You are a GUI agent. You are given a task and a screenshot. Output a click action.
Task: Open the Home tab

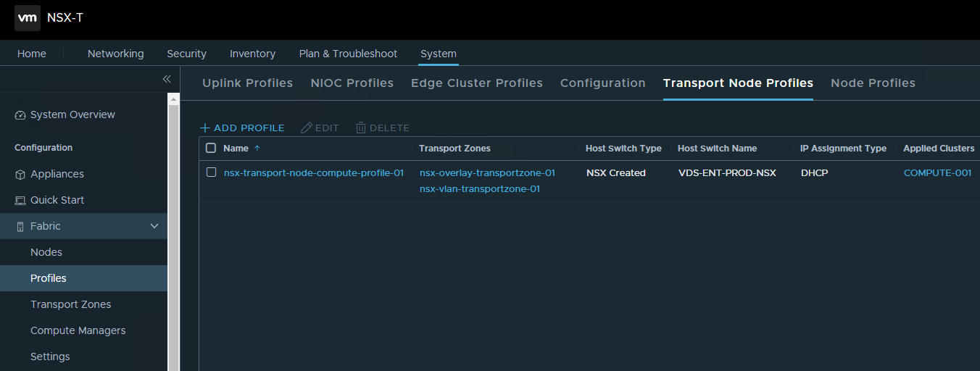32,54
